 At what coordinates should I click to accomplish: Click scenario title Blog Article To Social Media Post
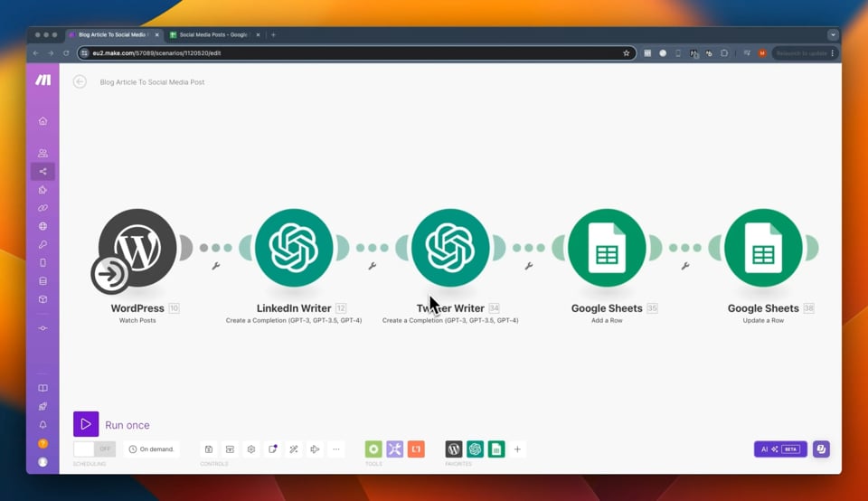(x=152, y=82)
